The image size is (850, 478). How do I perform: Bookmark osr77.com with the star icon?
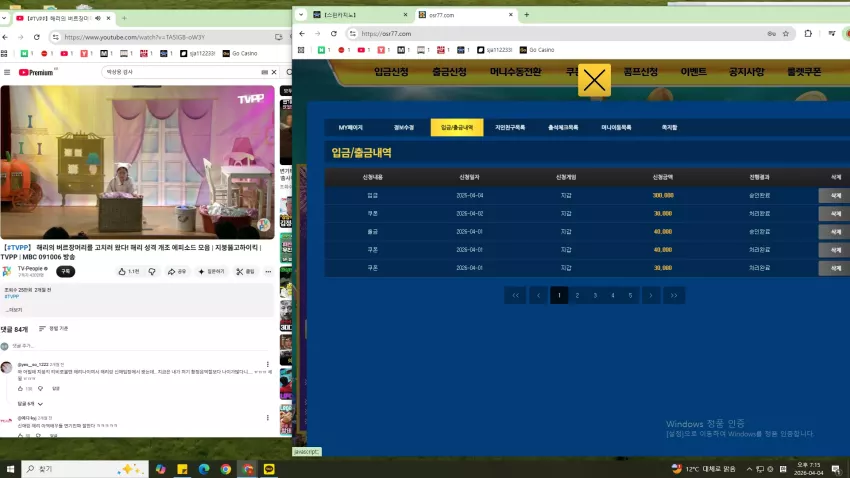tap(785, 34)
